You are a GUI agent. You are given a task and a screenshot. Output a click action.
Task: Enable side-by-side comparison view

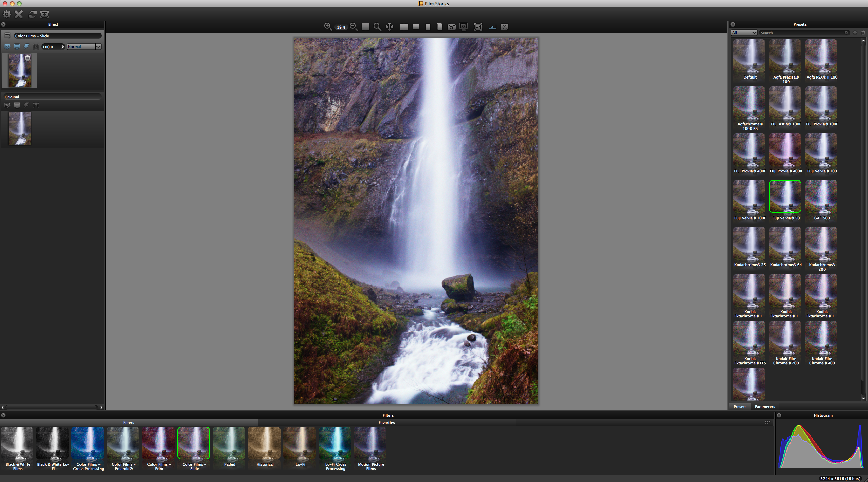(404, 27)
